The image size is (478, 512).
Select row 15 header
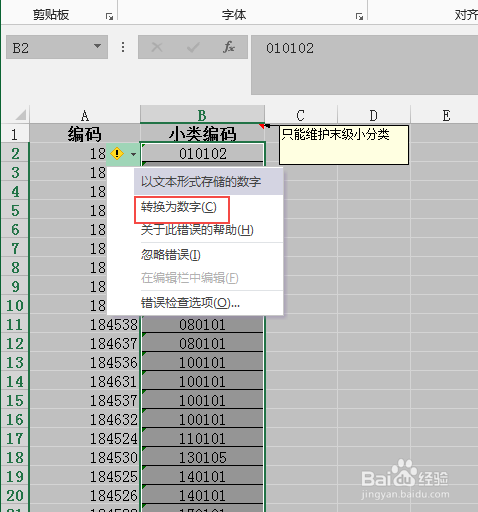[x=15, y=400]
